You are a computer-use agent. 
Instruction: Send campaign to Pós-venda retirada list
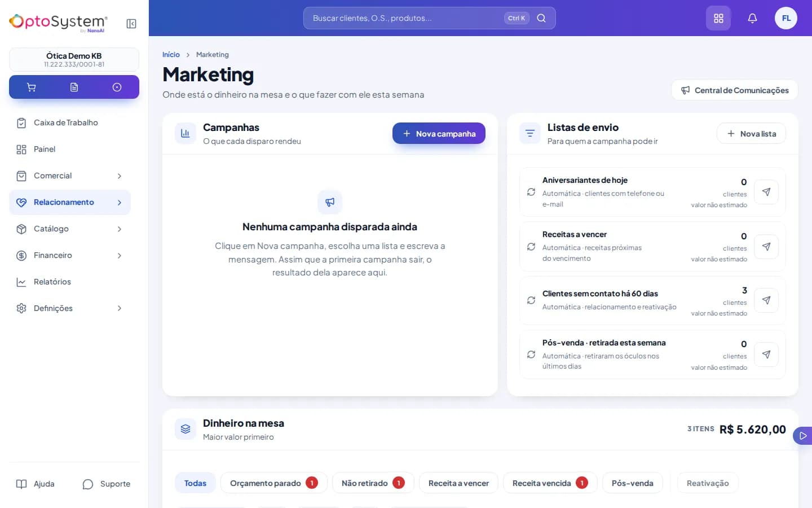[766, 354]
